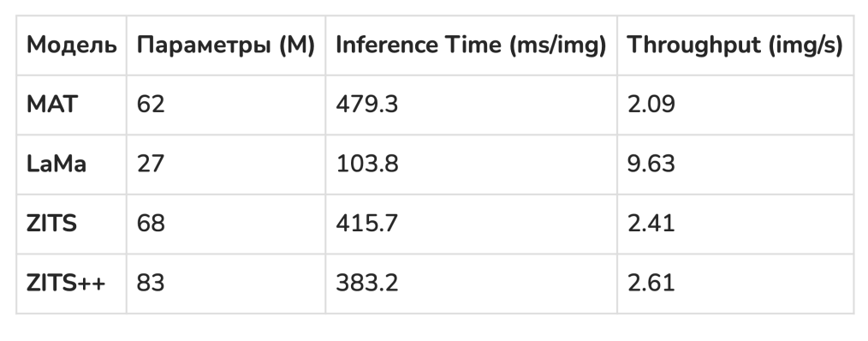Click the Throughput (img/s) header
868x341 pixels.
pyautogui.click(x=734, y=45)
